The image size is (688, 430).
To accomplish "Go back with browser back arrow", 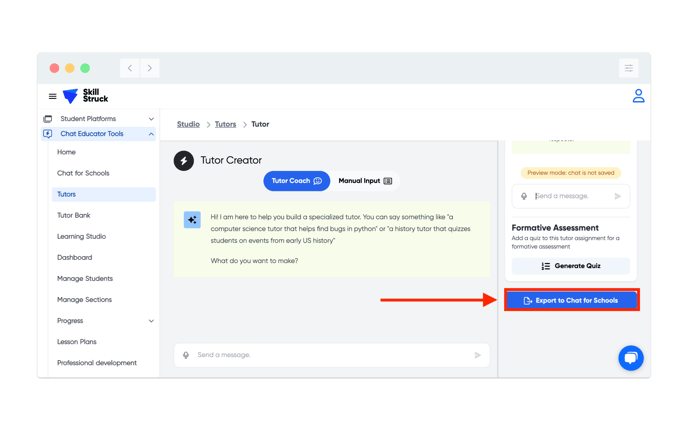I will click(130, 68).
